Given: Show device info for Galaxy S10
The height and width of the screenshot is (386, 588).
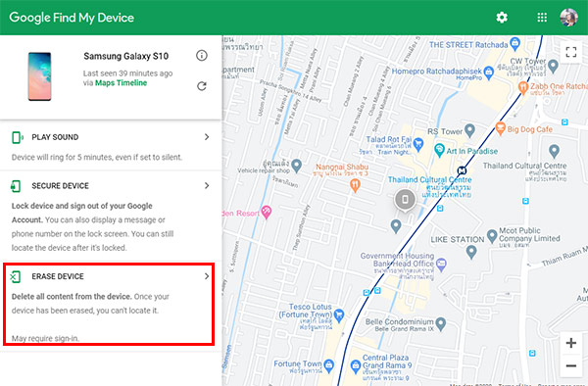Looking at the screenshot, I should coord(202,56).
